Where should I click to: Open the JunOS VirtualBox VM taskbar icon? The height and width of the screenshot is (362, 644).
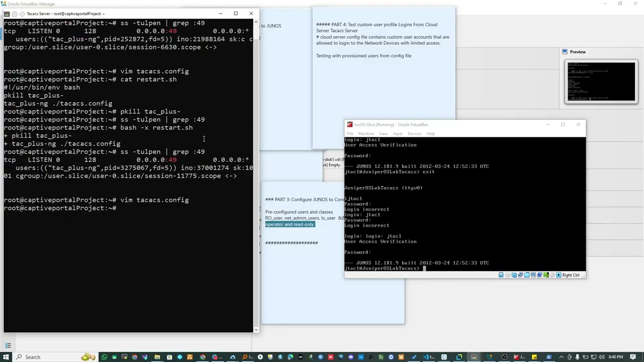coord(518,357)
